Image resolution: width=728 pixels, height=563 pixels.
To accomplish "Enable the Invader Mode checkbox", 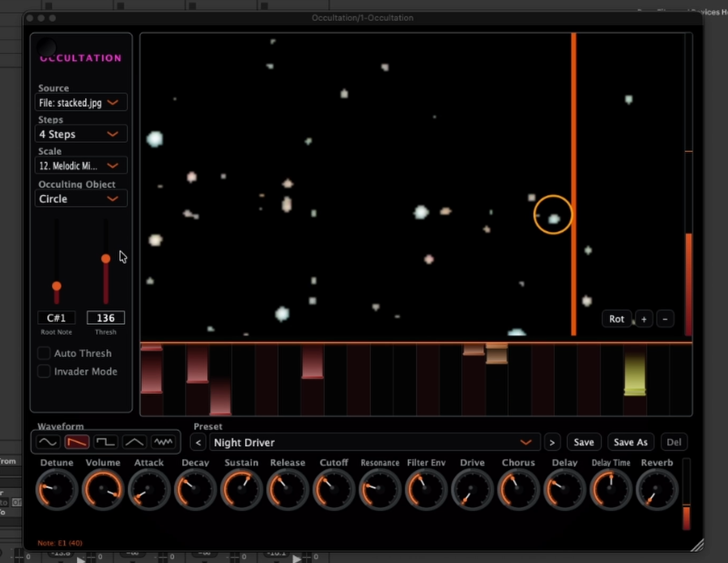I will (44, 371).
